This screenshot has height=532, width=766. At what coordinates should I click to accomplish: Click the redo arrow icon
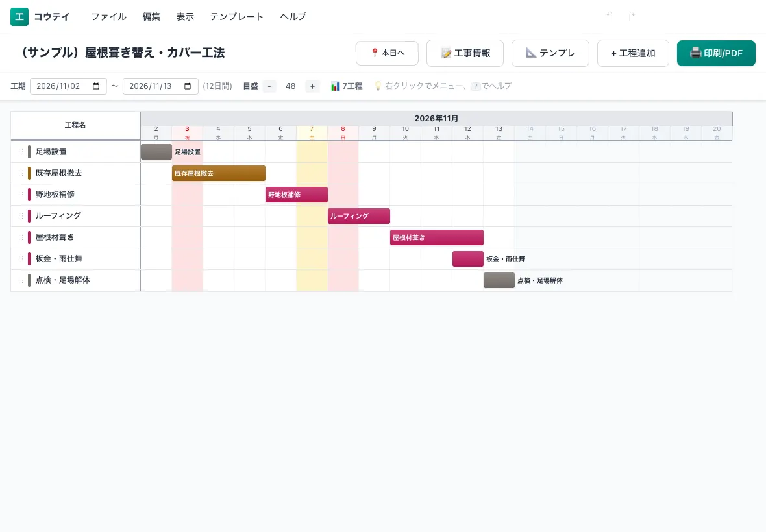[632, 16]
